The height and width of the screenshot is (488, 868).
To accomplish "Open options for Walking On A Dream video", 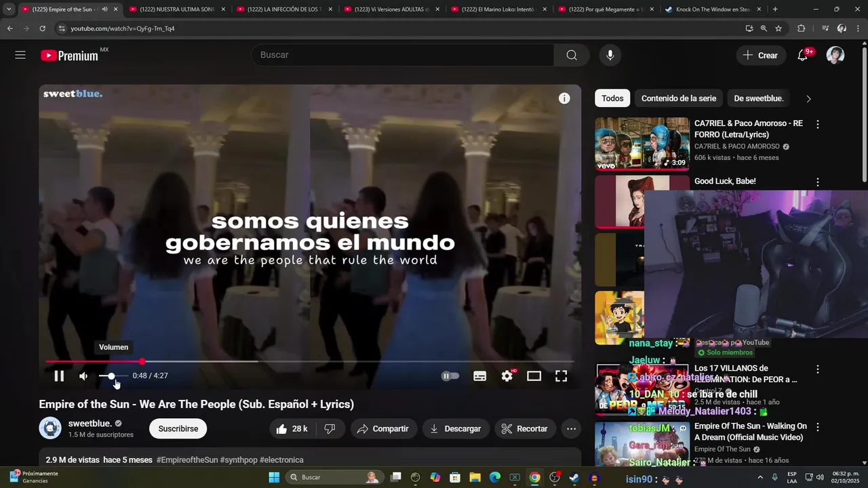I will (818, 427).
